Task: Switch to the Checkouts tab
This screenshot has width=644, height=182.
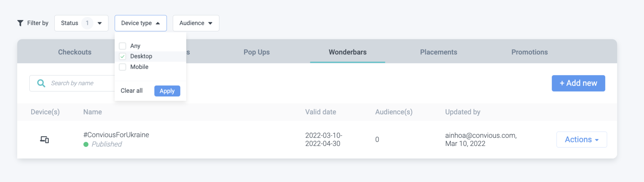Action: point(75,52)
